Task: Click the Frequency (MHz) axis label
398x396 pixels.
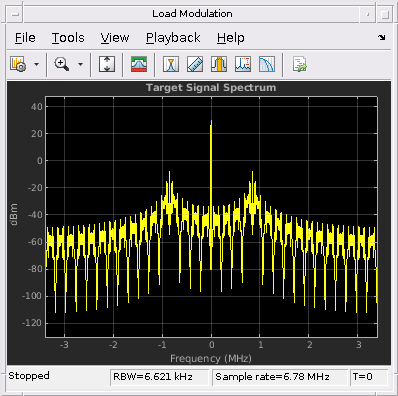Action: coord(211,359)
